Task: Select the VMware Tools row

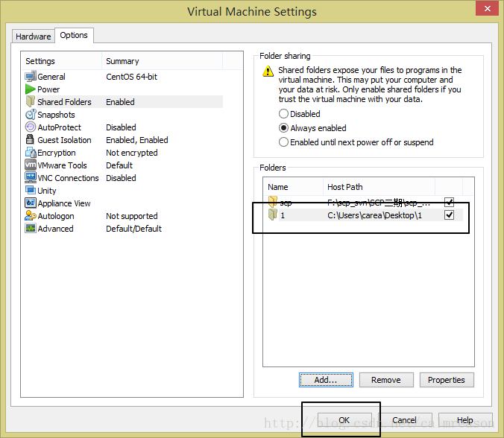Action: [124, 165]
